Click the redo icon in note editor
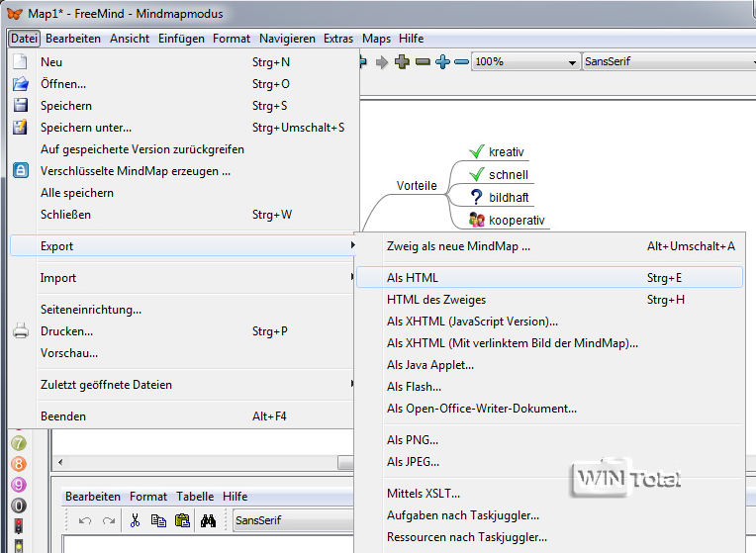Screen dimensions: 756x553 coord(109,520)
